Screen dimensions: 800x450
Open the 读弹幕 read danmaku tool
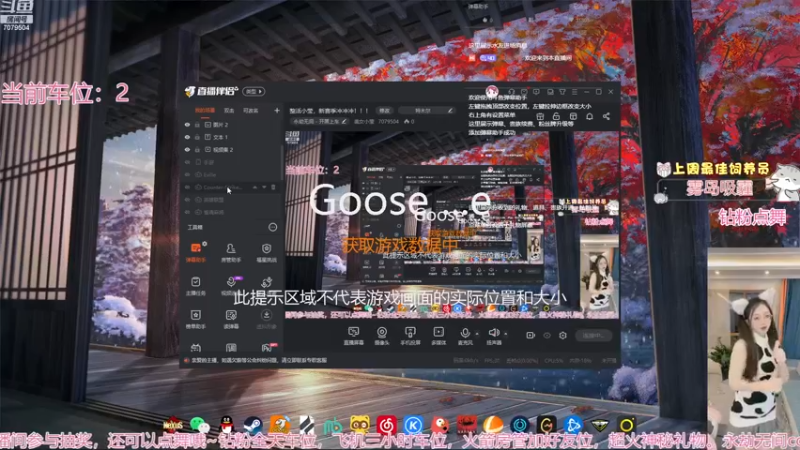point(231,319)
